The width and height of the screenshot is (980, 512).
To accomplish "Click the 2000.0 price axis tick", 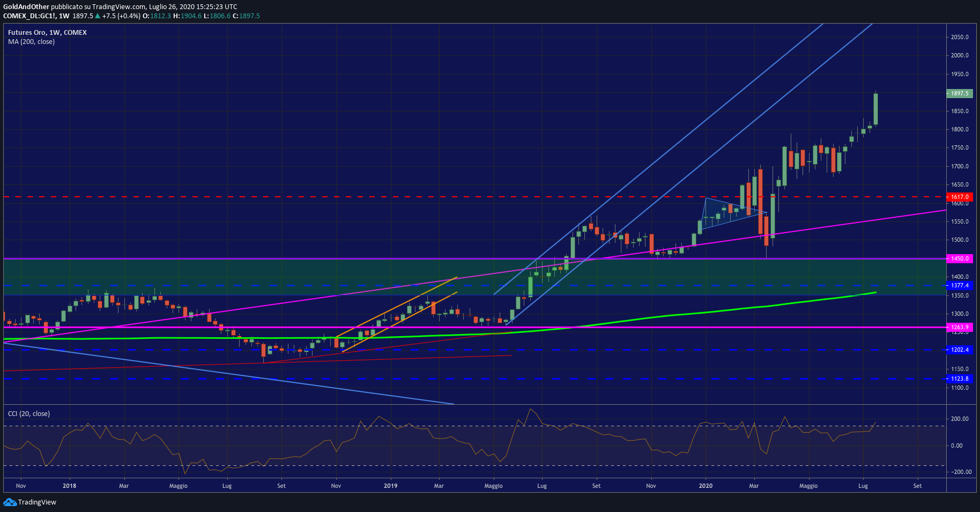I will coord(960,55).
